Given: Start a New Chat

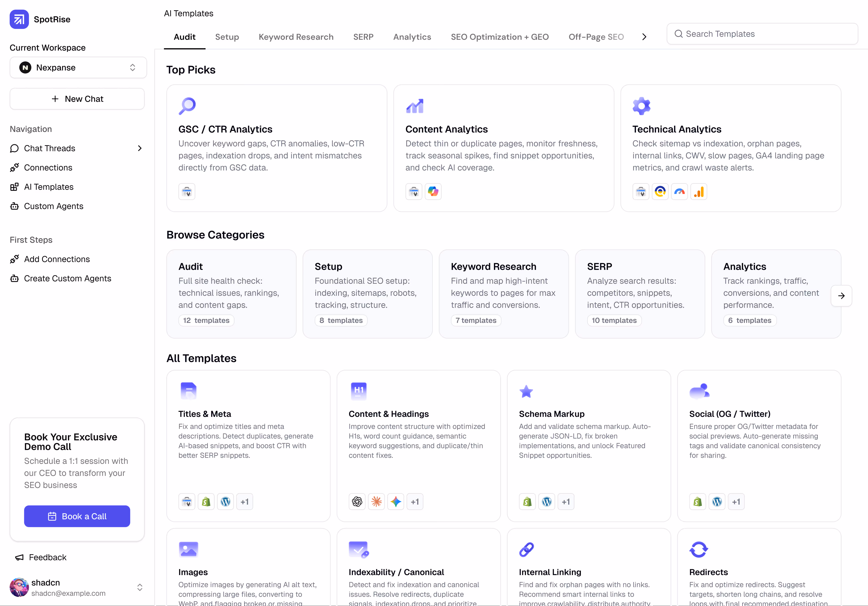Looking at the screenshot, I should 77,99.
